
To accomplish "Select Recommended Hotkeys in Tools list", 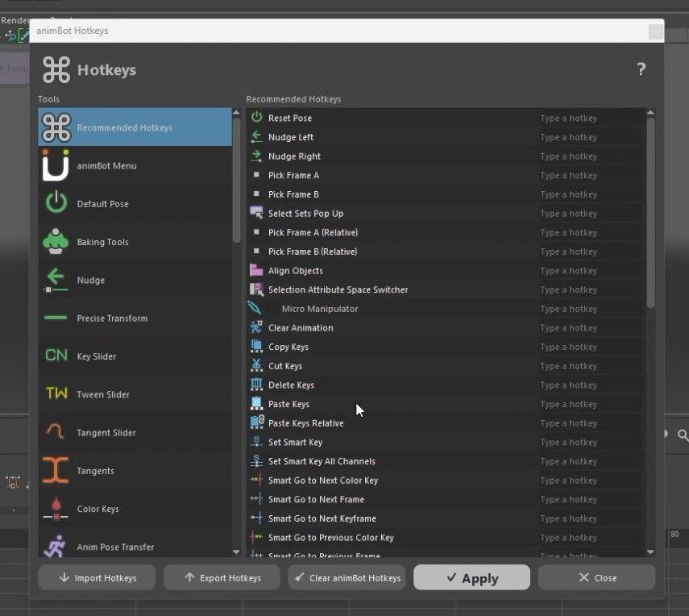I will tap(135, 127).
